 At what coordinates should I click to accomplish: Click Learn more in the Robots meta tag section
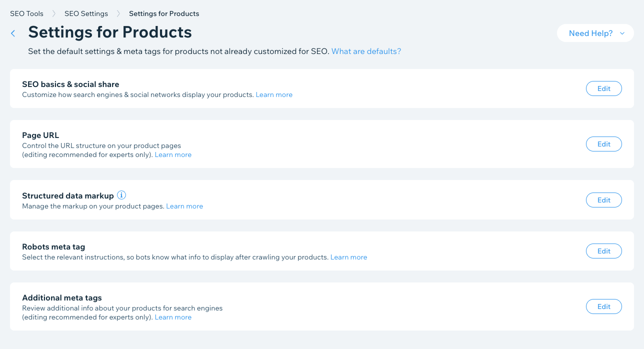point(348,257)
